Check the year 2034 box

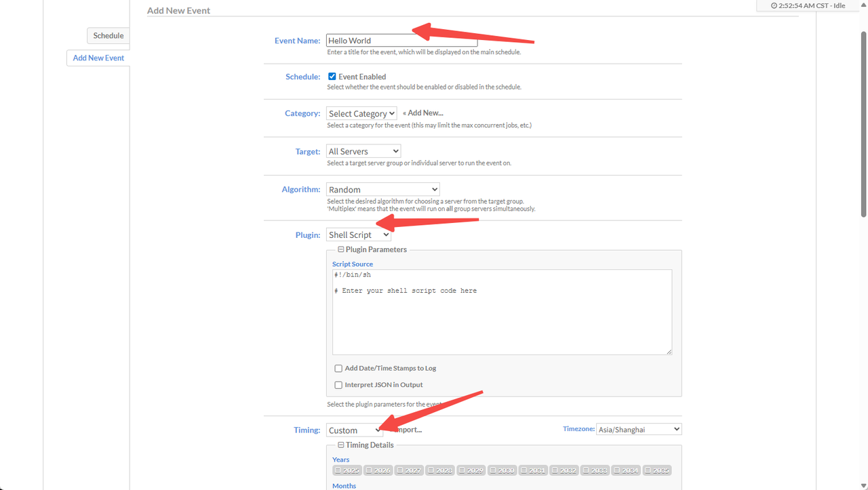click(627, 470)
